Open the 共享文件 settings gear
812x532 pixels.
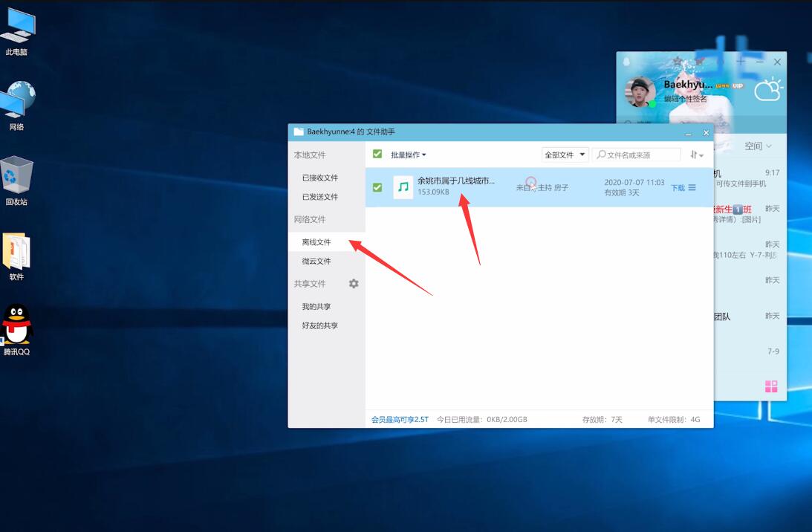tap(354, 283)
